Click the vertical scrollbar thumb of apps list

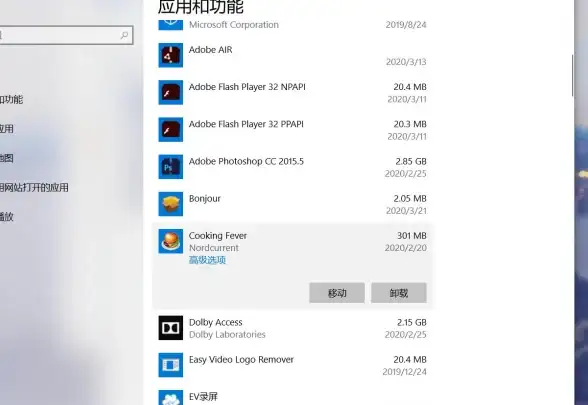click(x=573, y=75)
